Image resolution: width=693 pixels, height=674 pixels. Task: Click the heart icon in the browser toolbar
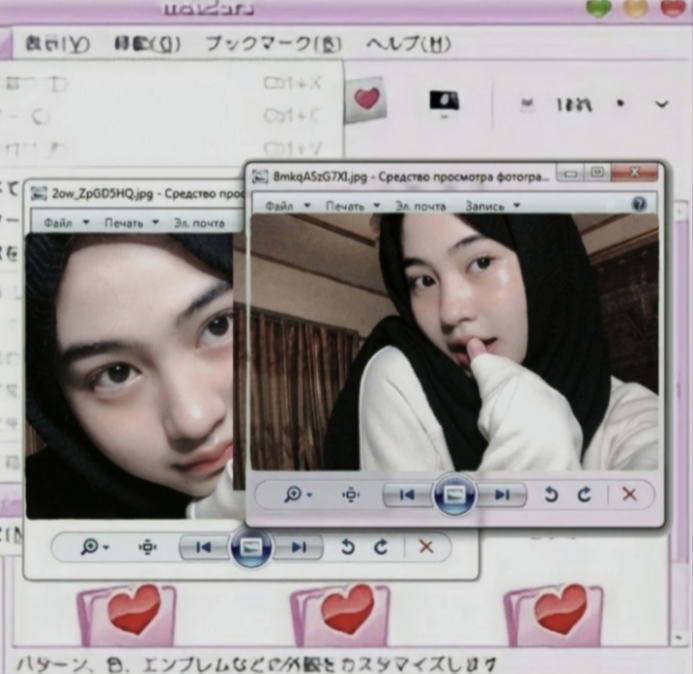pyautogui.click(x=367, y=99)
